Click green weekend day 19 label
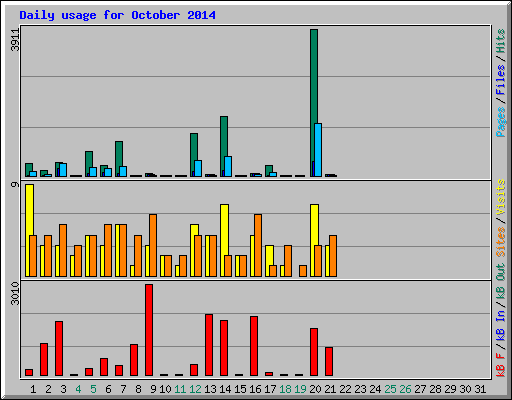The width and height of the screenshot is (512, 400). pos(300,389)
